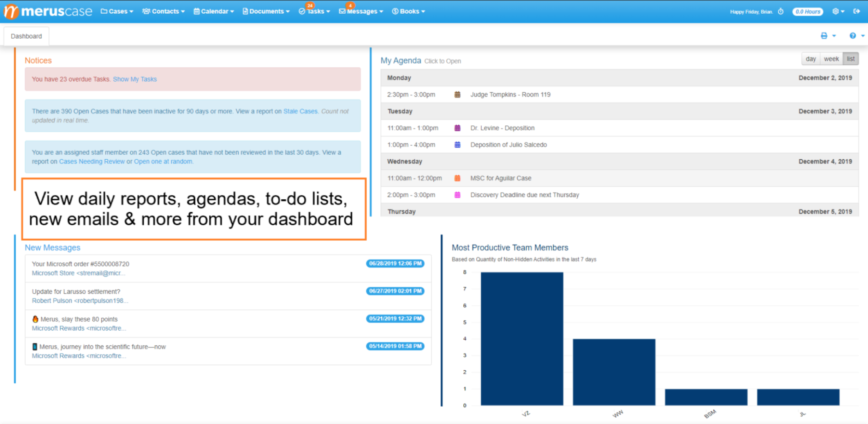Screen dimensions: 868x424
Task: Select the Dashboard tab
Action: pyautogui.click(x=26, y=35)
